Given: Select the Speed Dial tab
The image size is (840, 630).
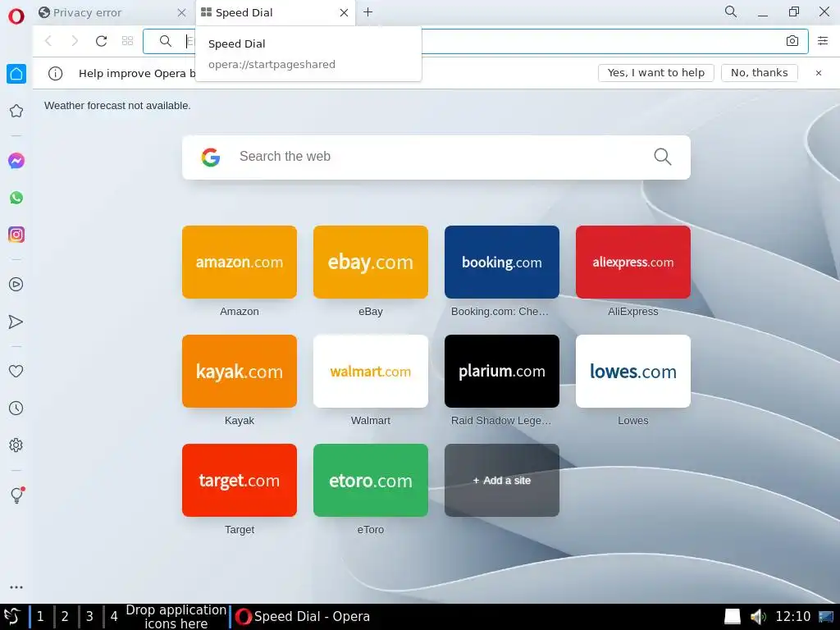Looking at the screenshot, I should click(276, 12).
